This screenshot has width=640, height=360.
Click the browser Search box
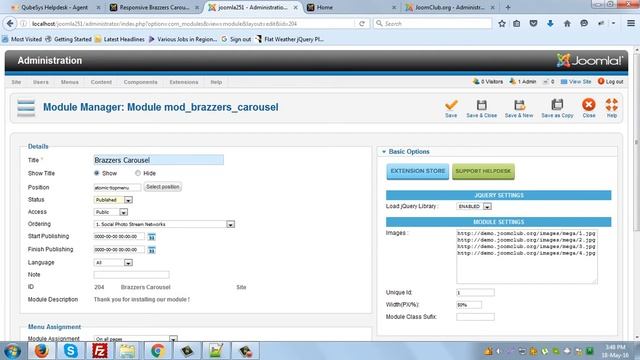[x=433, y=24]
